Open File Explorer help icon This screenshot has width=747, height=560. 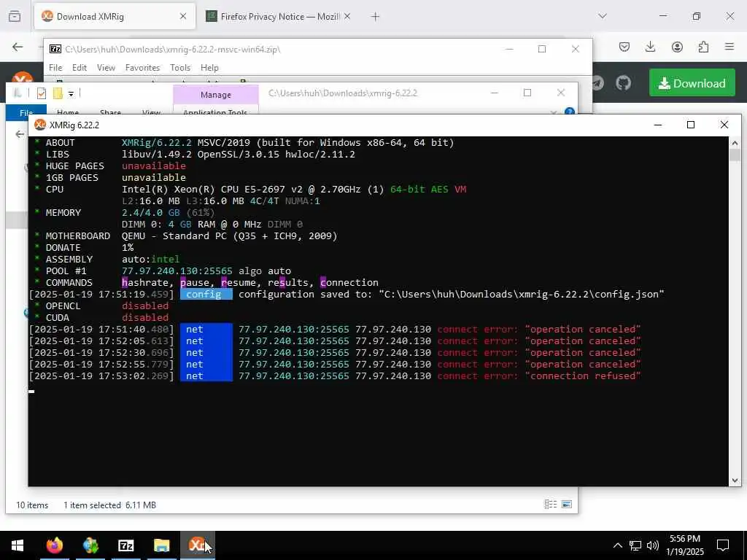pos(569,112)
